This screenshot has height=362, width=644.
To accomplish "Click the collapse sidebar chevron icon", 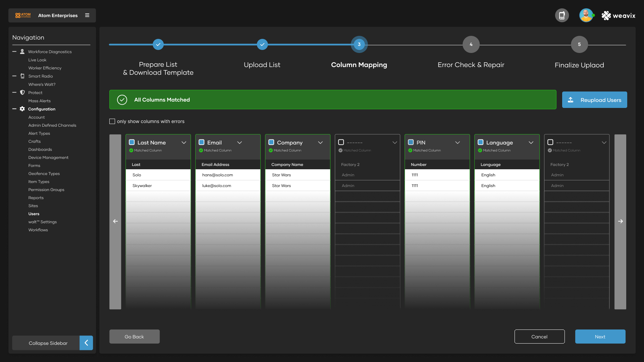I will tap(86, 343).
